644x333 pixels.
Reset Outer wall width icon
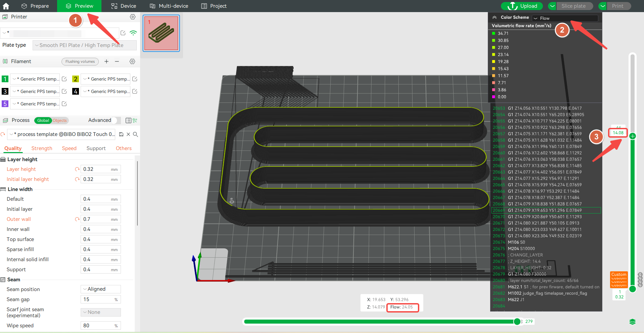[77, 219]
